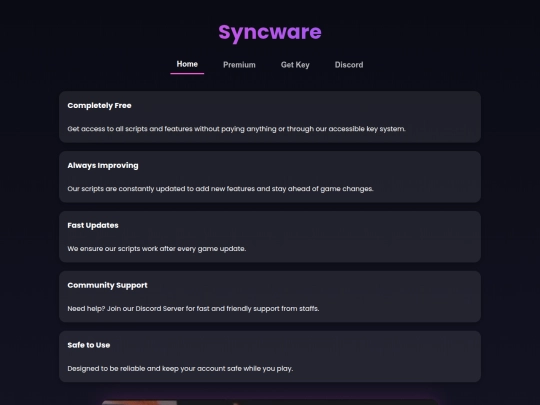Select the Safe to Use heading

(x=89, y=345)
